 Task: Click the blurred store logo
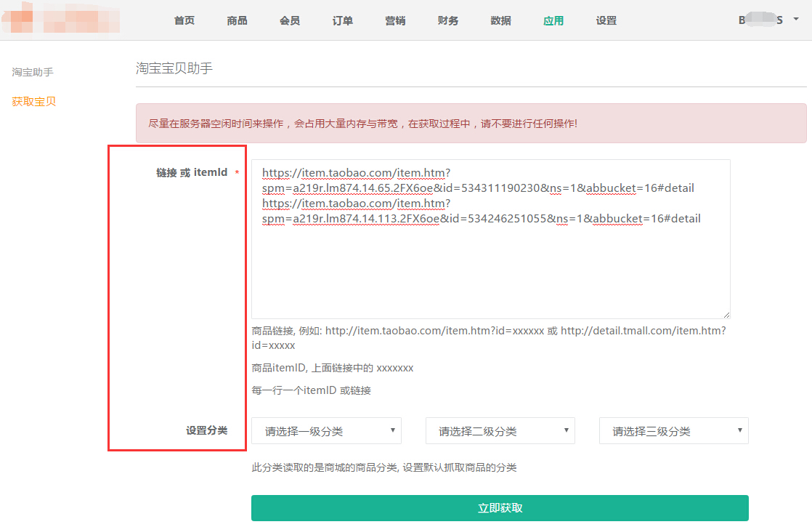(60, 20)
